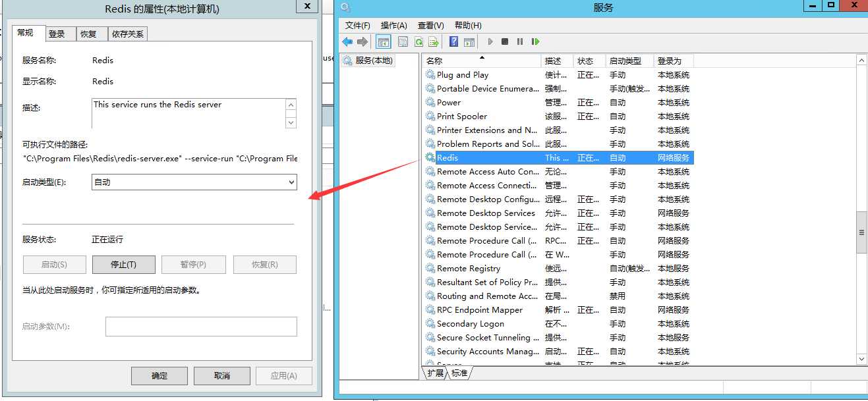Switch to the 登录 tab

pyautogui.click(x=60, y=34)
